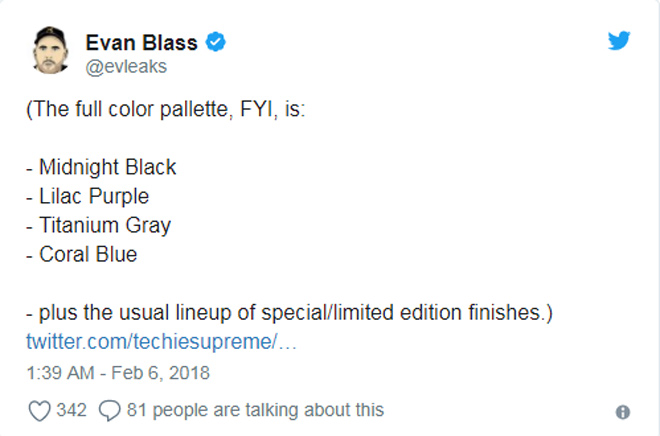Open "81 people are talking about this"
660x436 pixels.
pyautogui.click(x=255, y=410)
